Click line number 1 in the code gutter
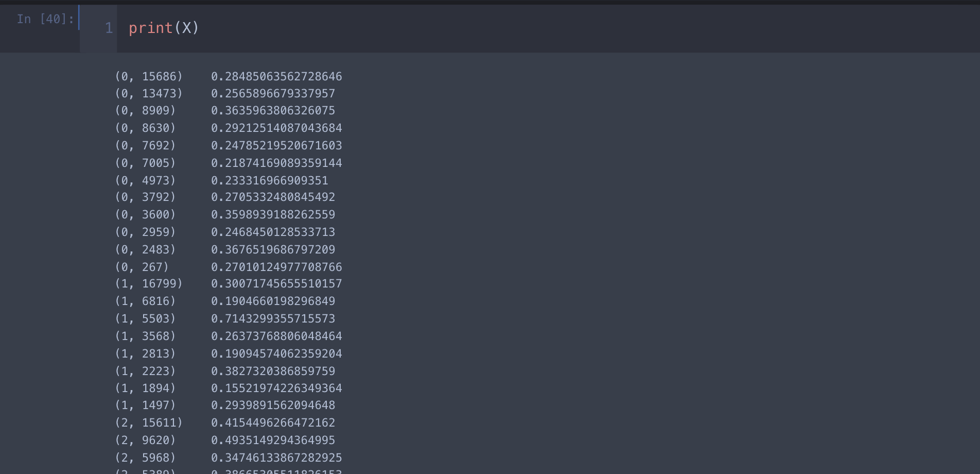Screen dimensions: 980x474 click(109, 28)
